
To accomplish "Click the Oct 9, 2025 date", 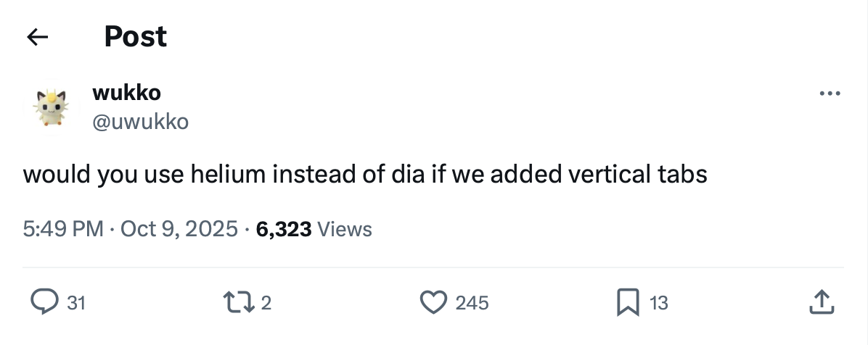I will (x=179, y=230).
